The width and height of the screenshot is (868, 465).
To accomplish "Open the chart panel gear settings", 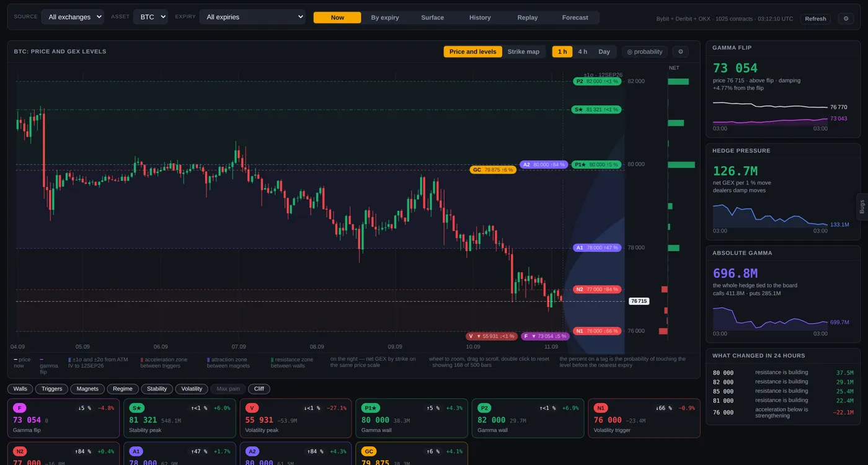I will (x=680, y=51).
